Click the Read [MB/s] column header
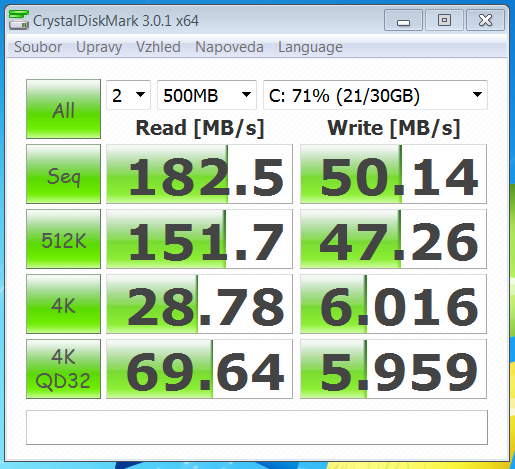The height and width of the screenshot is (469, 515). point(200,128)
